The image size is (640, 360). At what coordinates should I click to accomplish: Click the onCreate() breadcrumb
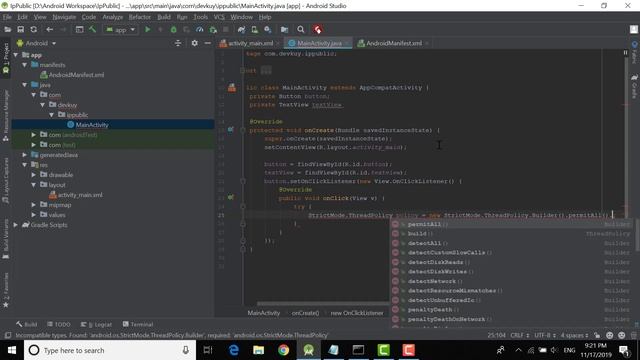point(305,313)
